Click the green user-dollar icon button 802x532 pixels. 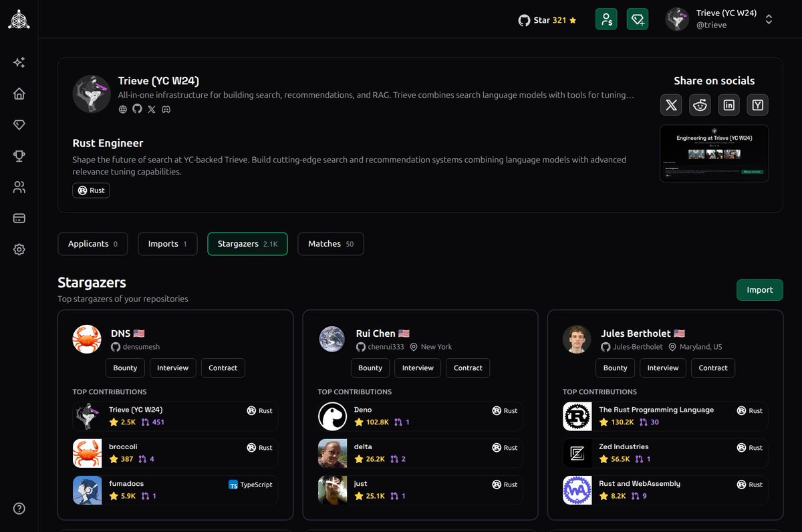[x=606, y=19]
